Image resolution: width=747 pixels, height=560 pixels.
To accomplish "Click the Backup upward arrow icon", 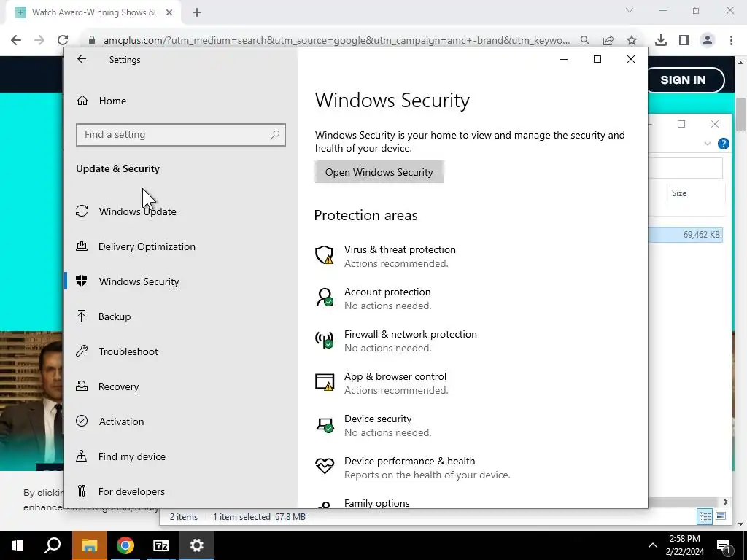I will click(x=82, y=316).
